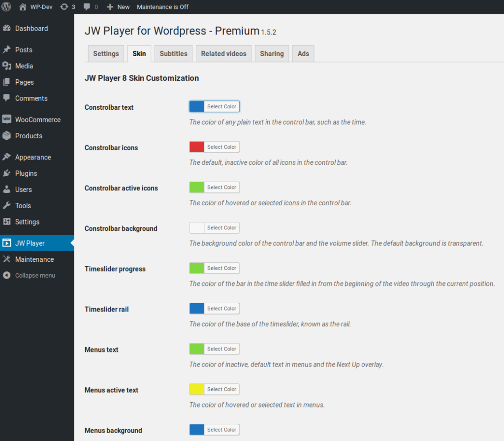Open the Related videos tab
This screenshot has height=441, width=504.
point(223,54)
